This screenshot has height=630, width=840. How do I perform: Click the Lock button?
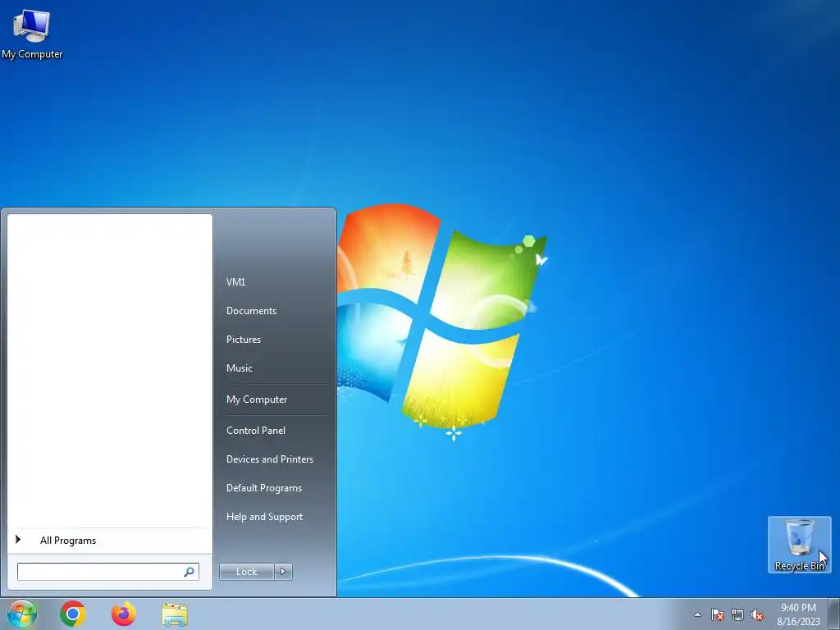pos(246,572)
